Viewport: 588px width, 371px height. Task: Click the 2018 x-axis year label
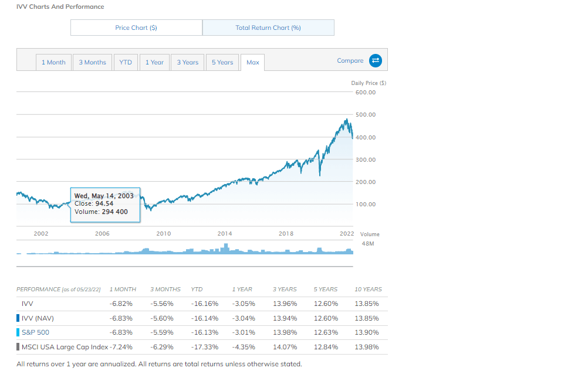pos(286,234)
